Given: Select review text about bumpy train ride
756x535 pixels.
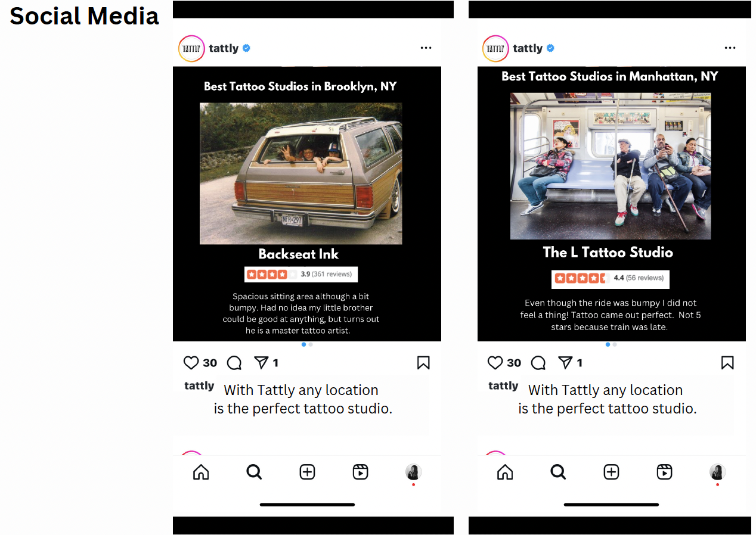Looking at the screenshot, I should 611,315.
